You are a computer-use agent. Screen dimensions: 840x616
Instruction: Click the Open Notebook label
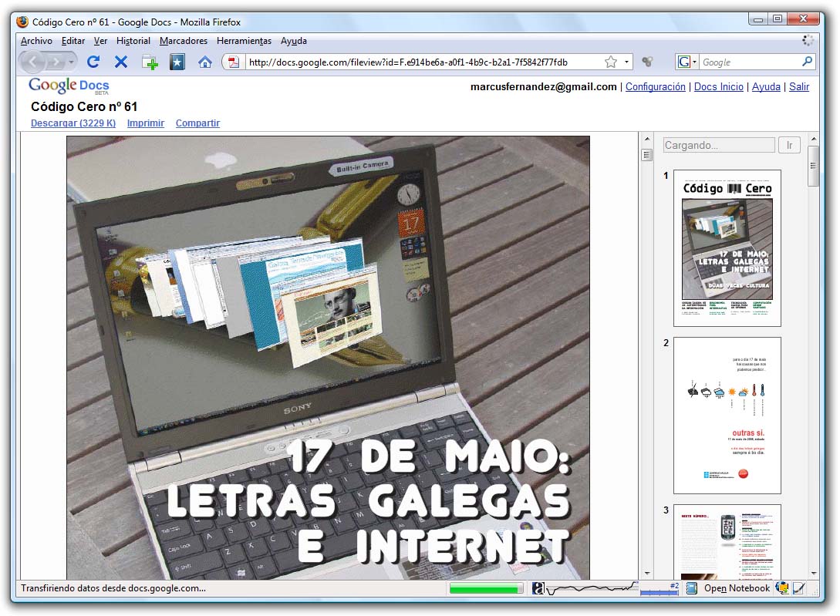tap(737, 589)
